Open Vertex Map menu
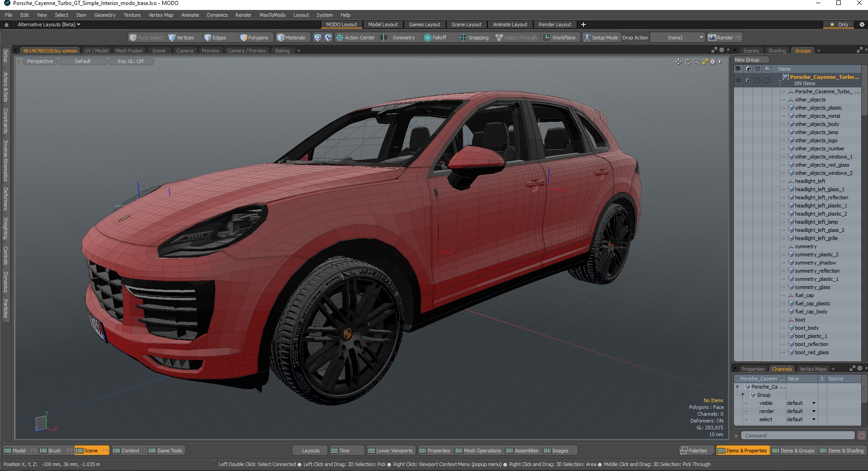The width and height of the screenshot is (868, 471). [161, 15]
